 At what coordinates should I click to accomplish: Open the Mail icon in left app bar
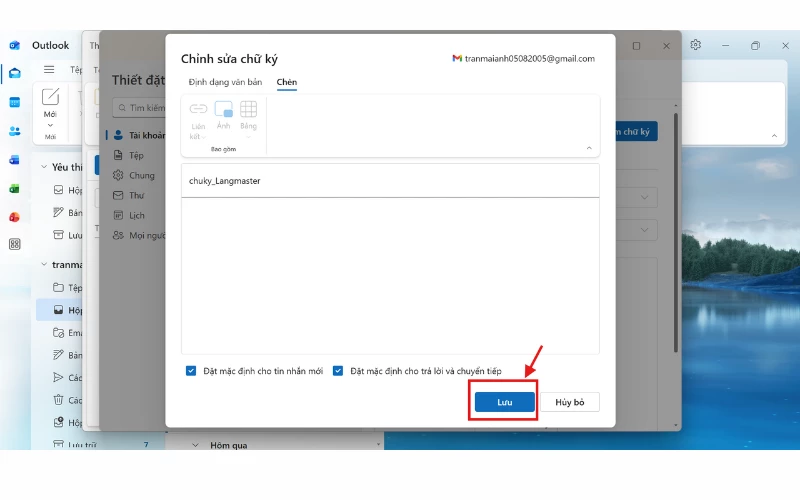point(15,73)
